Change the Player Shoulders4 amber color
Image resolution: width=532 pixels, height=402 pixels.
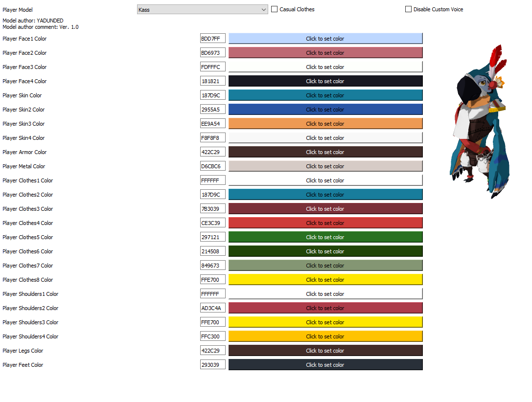[325, 336]
